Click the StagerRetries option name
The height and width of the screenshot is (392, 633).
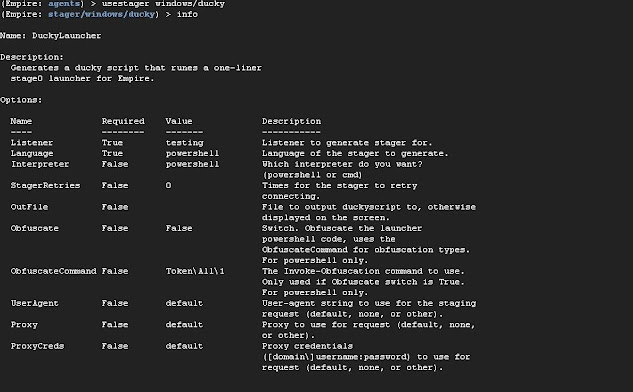[x=45, y=186]
